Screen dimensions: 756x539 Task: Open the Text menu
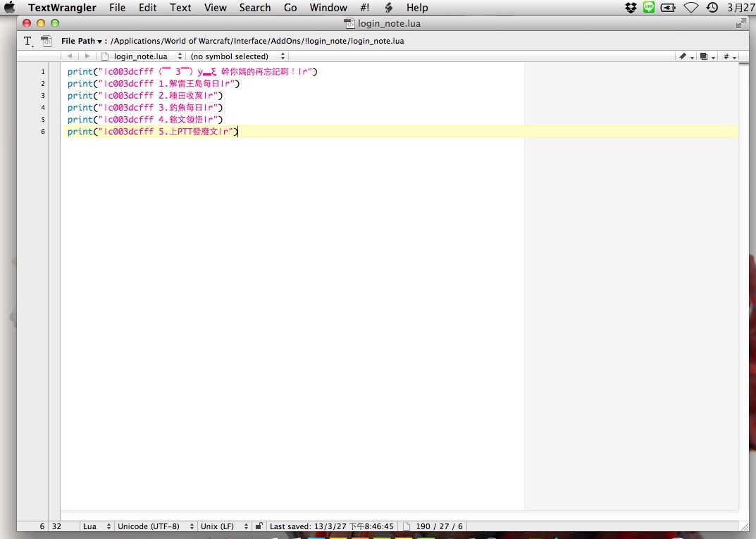click(x=180, y=7)
